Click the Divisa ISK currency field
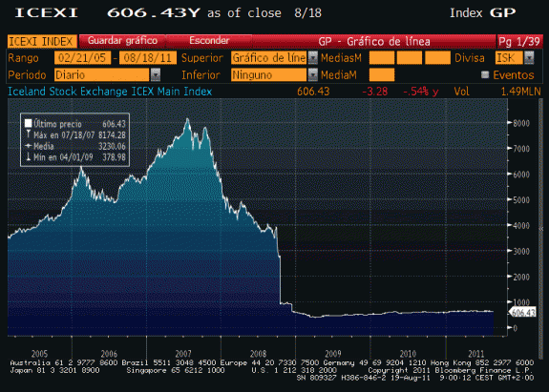This screenshot has width=549, height=392. click(x=509, y=57)
